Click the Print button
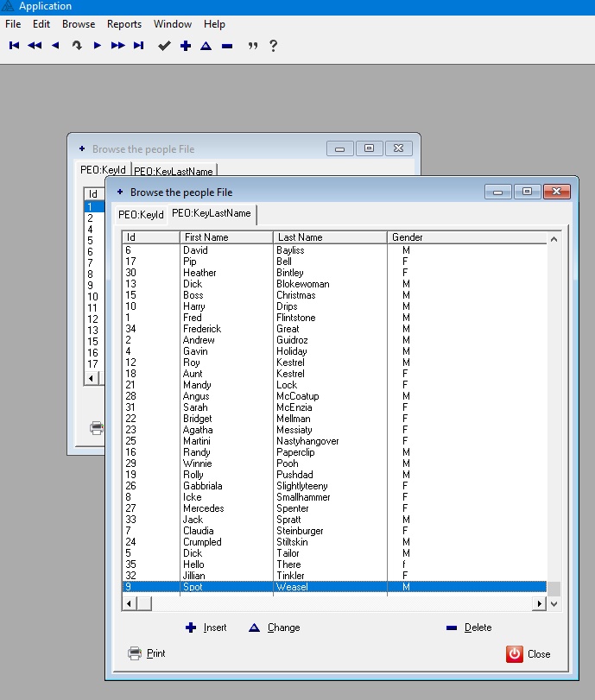 tap(147, 653)
